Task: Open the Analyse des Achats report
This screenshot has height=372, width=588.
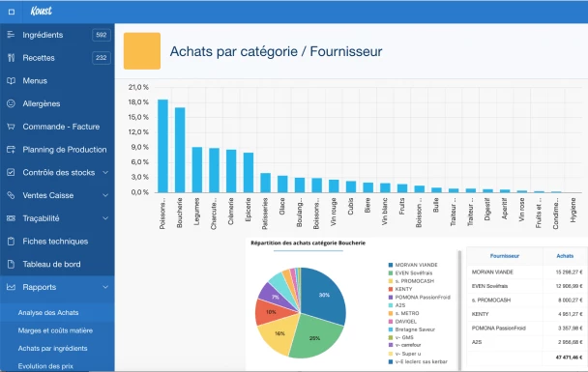Action: pos(48,312)
